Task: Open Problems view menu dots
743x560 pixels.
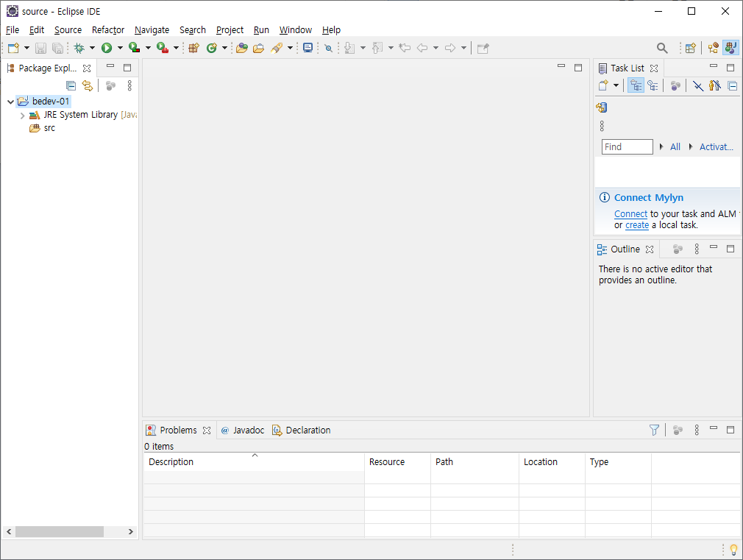Action: tap(697, 430)
